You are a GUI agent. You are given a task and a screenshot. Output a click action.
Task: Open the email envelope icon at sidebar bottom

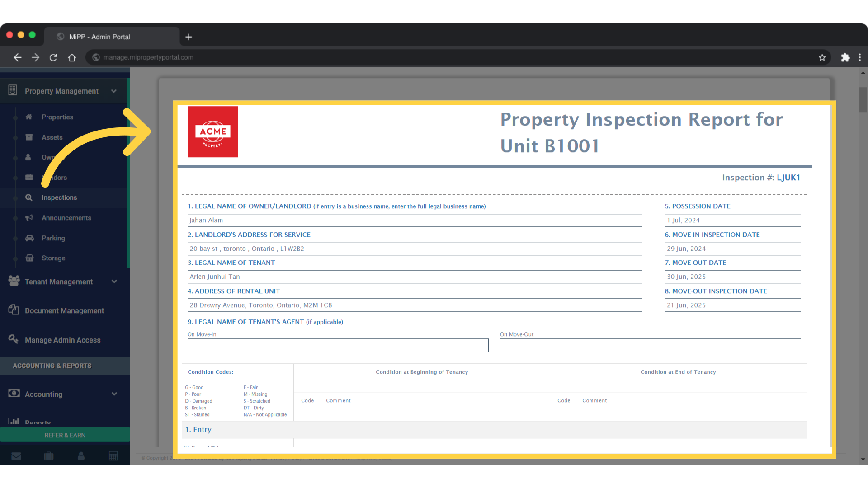[x=16, y=456]
